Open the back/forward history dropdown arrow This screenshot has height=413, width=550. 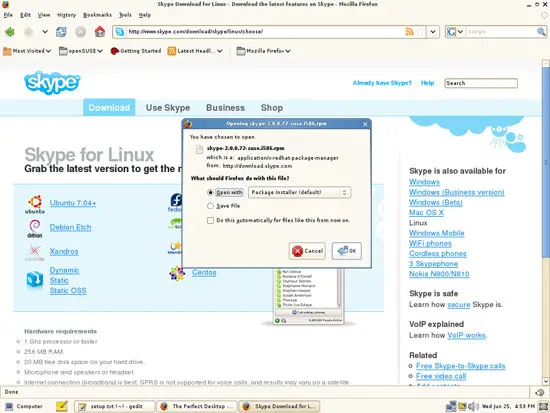45,32
